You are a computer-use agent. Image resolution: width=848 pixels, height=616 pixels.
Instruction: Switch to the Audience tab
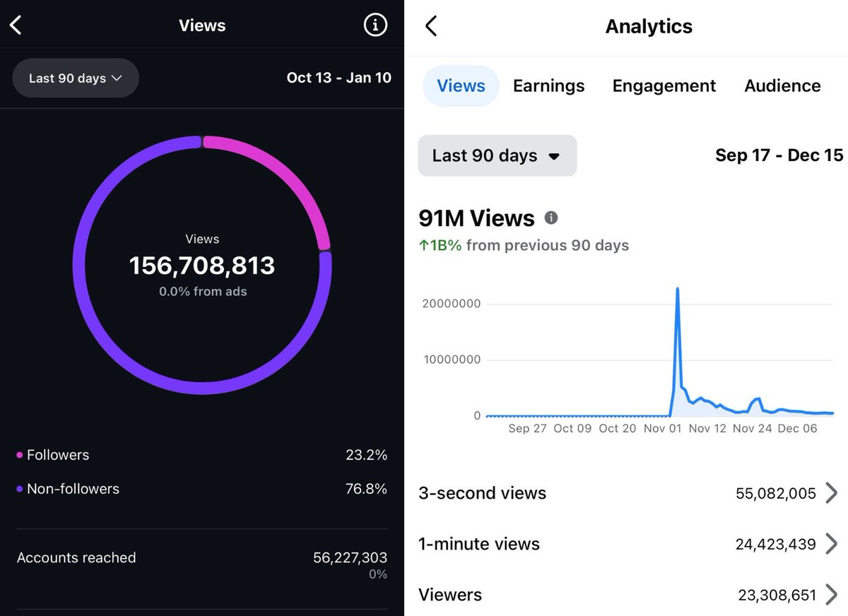(782, 86)
